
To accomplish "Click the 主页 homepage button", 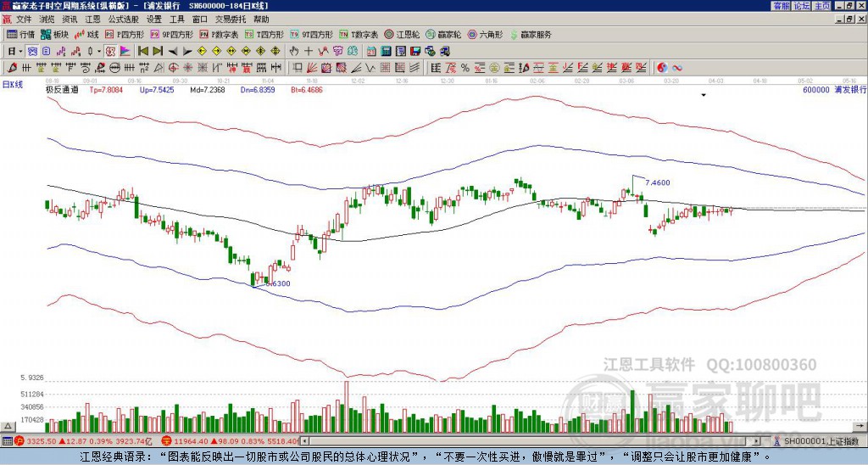I will coord(821,6).
